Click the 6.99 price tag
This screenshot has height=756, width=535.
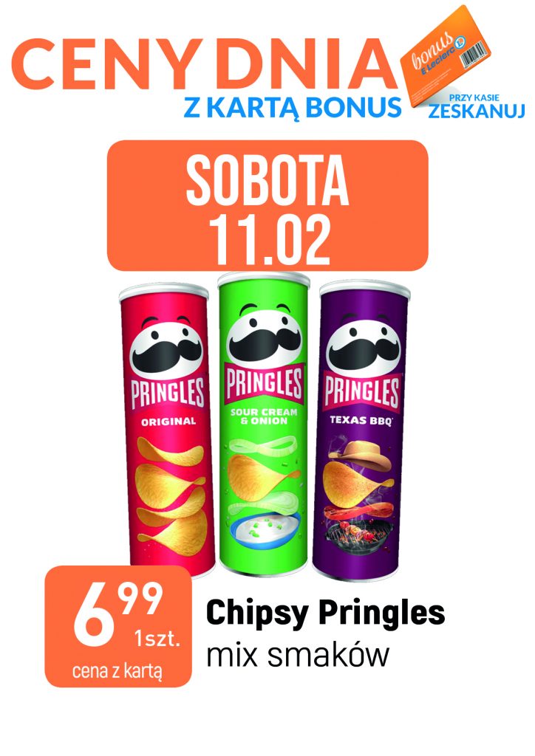coord(118,627)
